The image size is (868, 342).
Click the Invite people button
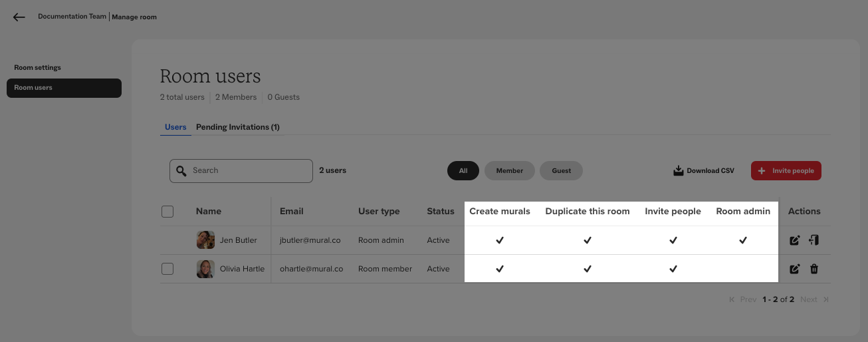click(786, 171)
